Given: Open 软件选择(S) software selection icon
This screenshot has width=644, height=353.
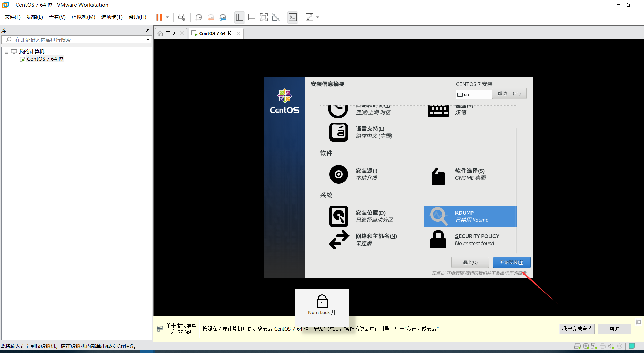Looking at the screenshot, I should (438, 176).
